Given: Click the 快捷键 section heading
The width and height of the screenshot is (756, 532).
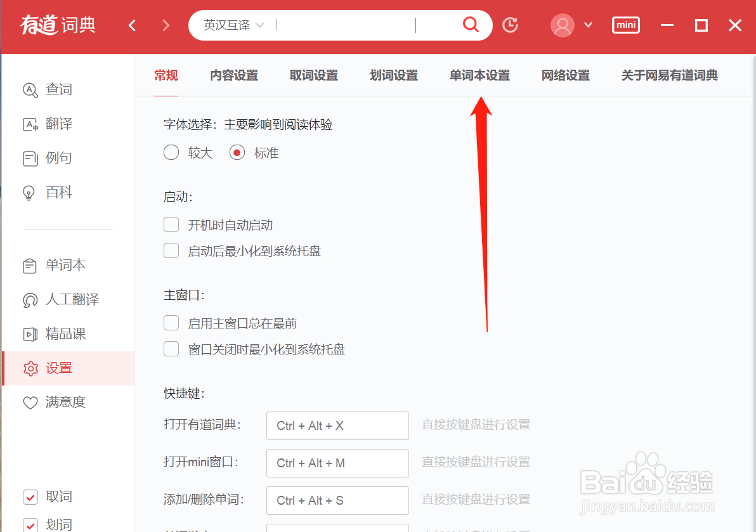Looking at the screenshot, I should tap(184, 393).
